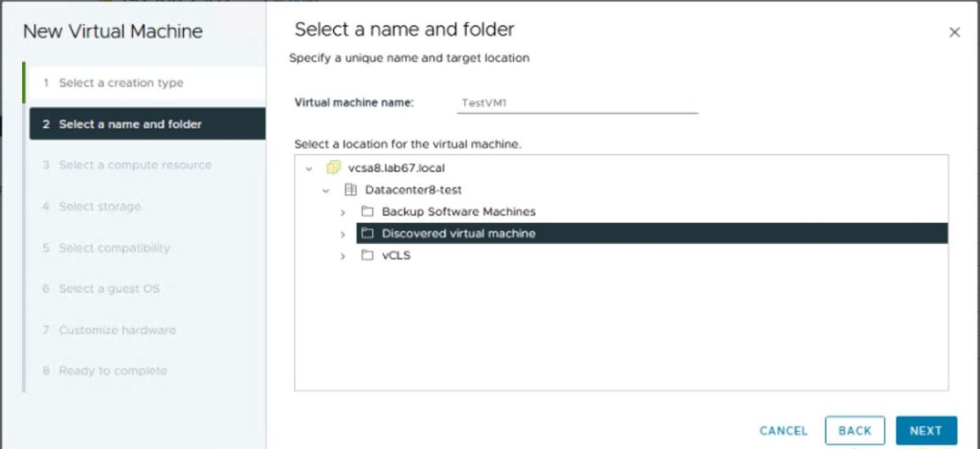Click the Datacenter8-test datacenter icon
980x449 pixels.
pyautogui.click(x=350, y=190)
